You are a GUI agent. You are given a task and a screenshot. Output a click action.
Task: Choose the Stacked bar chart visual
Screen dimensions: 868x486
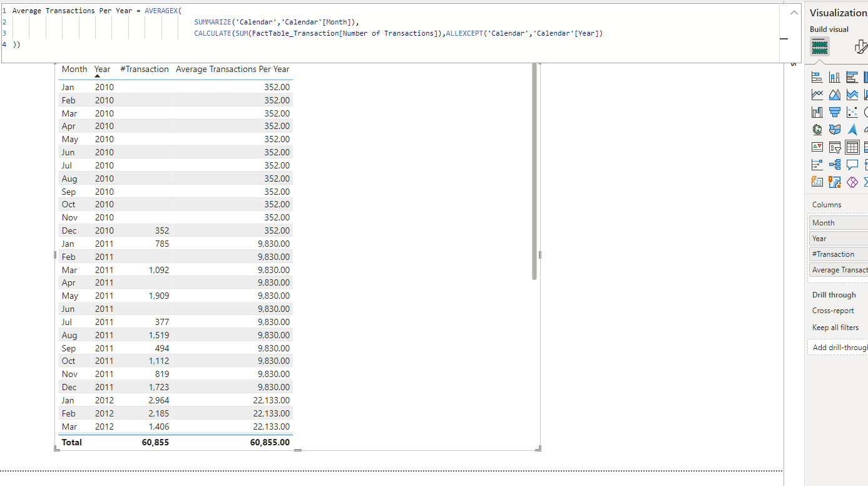click(x=817, y=77)
